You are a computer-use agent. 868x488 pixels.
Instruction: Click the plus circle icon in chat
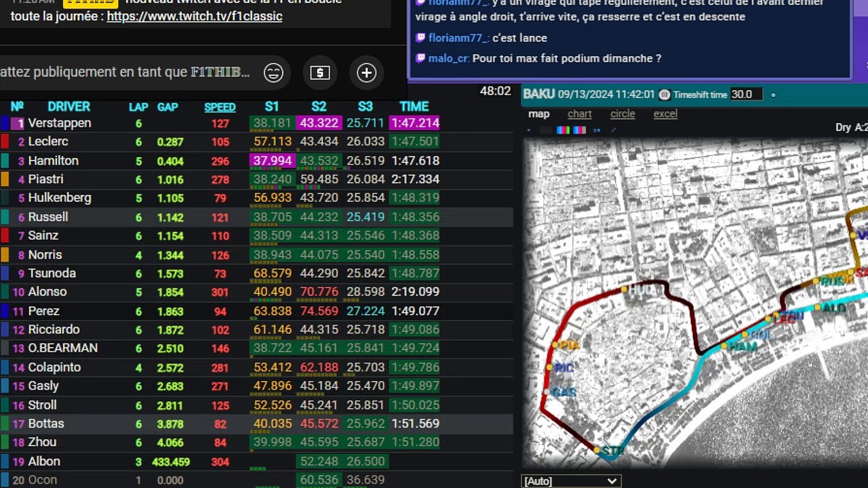(x=366, y=73)
